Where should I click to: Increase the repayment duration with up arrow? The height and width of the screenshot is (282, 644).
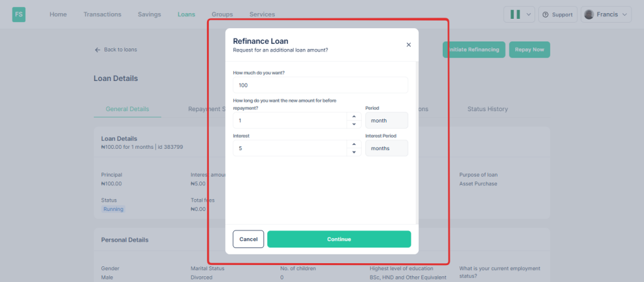(353, 116)
